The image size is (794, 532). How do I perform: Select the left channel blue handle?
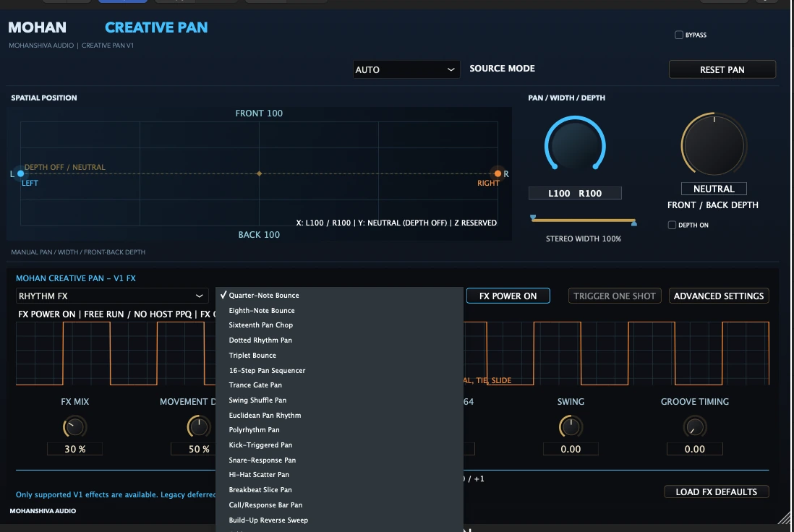21,173
